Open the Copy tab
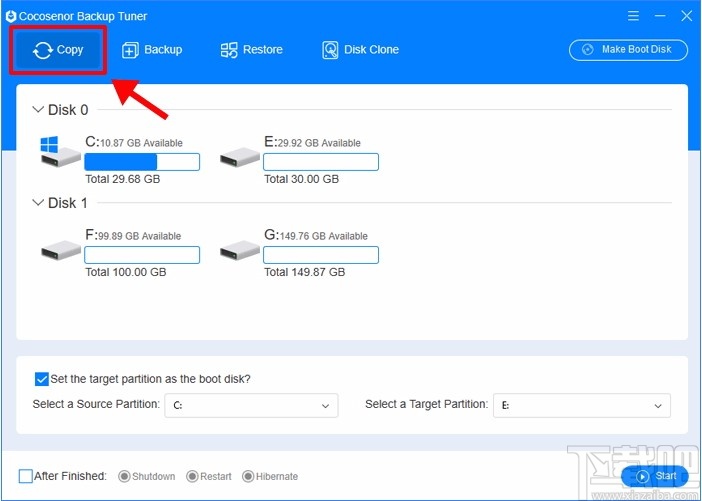This screenshot has width=702, height=501. click(x=58, y=50)
